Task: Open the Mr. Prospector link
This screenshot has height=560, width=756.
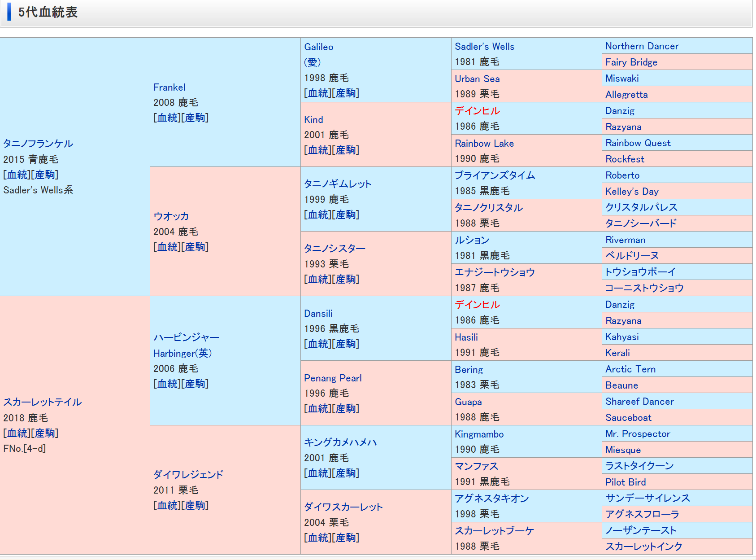Action: pyautogui.click(x=637, y=434)
